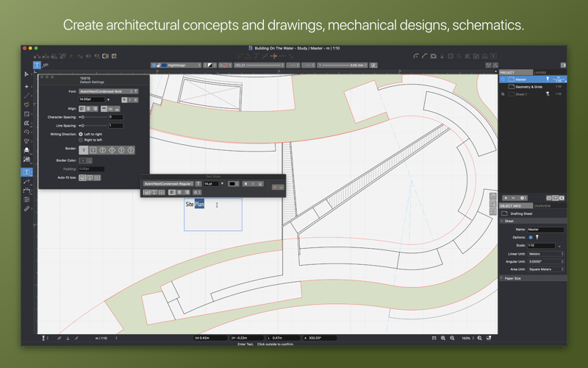Select the ruler measure tool

26,209
